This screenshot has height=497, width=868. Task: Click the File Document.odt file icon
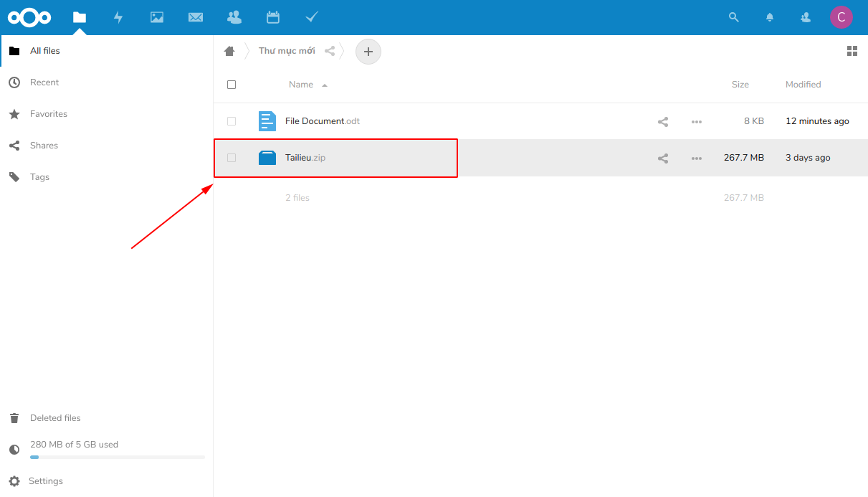tap(267, 121)
